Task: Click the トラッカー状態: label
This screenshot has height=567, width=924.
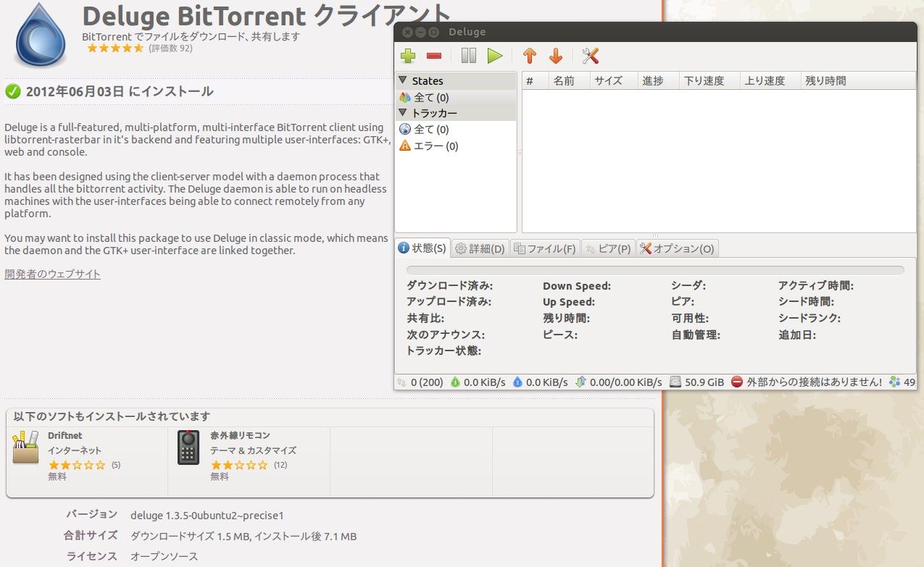Action: [x=444, y=350]
